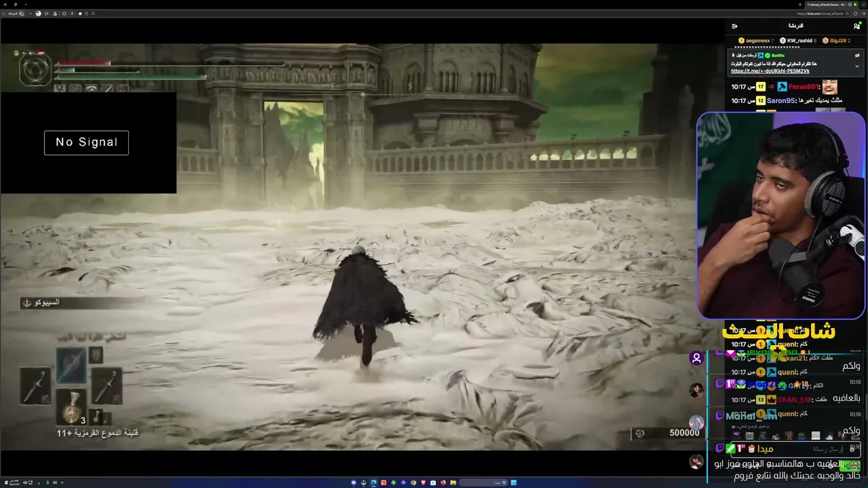This screenshot has width=868, height=488.
Task: Open the t.me Telegram link in pinned message
Action: click(x=770, y=70)
